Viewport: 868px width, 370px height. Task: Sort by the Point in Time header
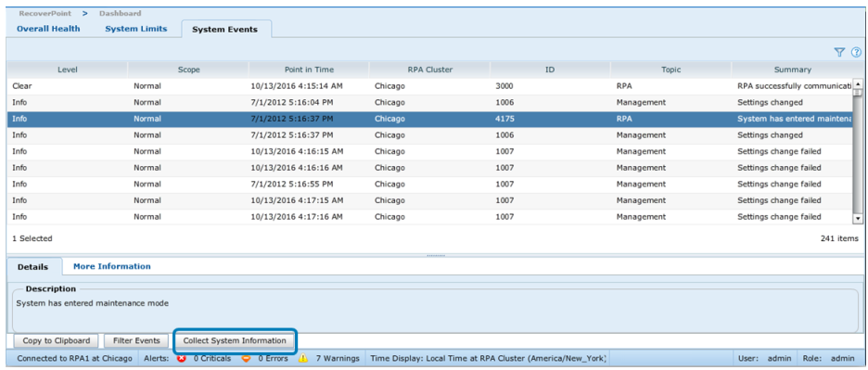(309, 70)
